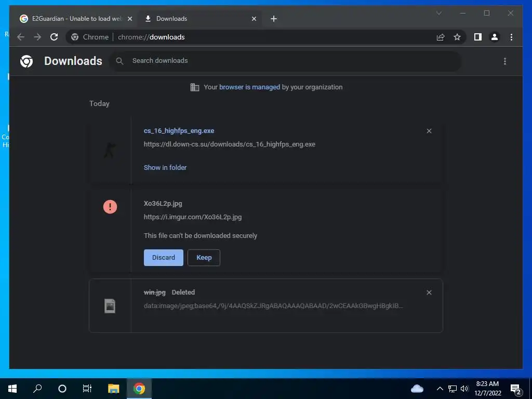Viewport: 532px width, 399px height.
Task: Open the dl.down-cs.su download URL
Action: pos(229,144)
